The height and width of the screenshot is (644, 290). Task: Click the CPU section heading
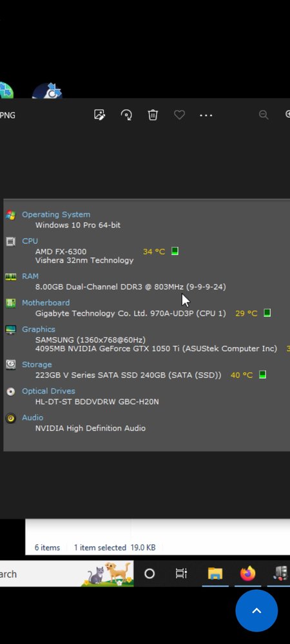[x=30, y=241]
